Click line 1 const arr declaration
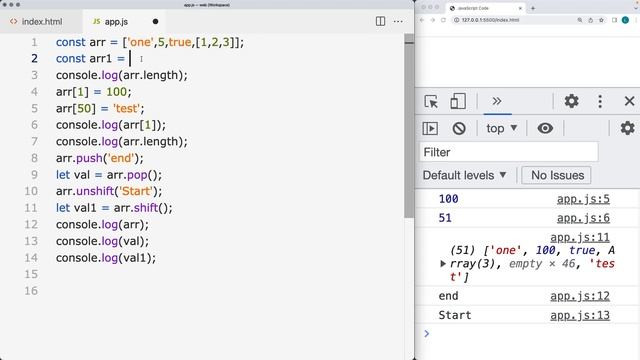This screenshot has height=360, width=640. (150, 42)
